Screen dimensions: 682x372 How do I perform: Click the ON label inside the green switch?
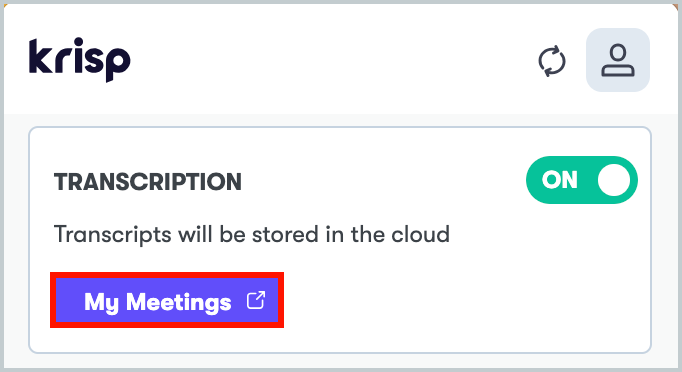point(559,180)
